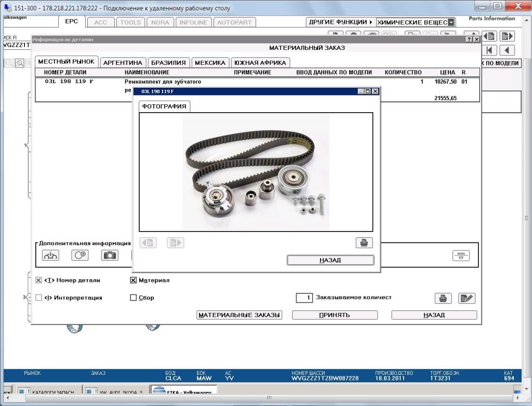Open the NORA tab
This screenshot has height=406, width=532.
(160, 22)
